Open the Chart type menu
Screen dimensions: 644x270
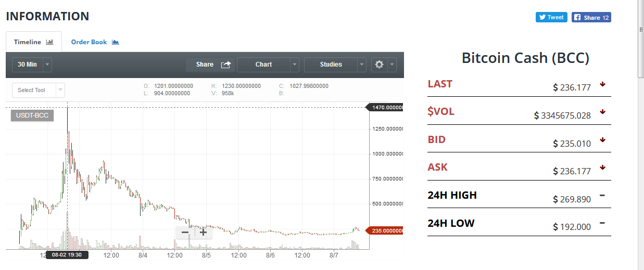click(263, 65)
